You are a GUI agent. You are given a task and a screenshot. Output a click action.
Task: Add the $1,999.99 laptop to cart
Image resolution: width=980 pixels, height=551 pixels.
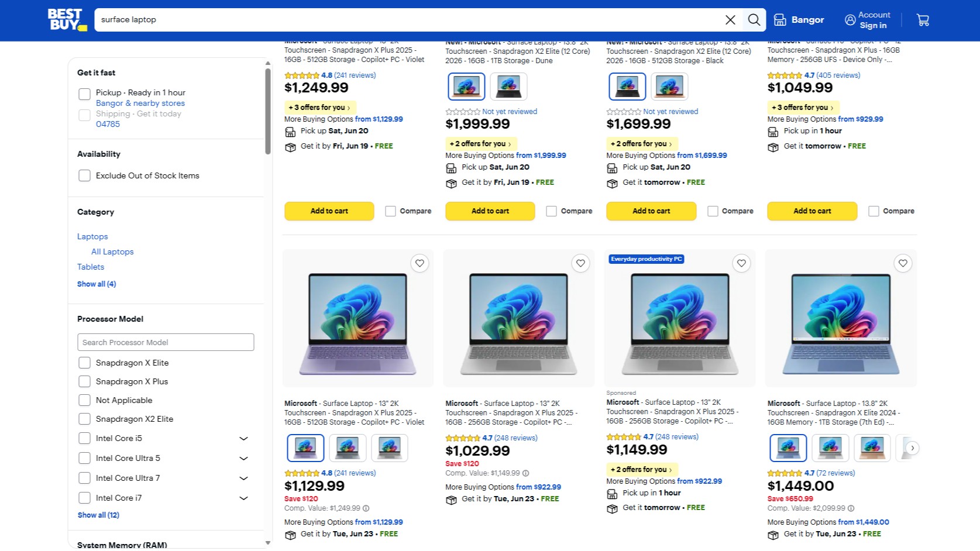pos(490,211)
